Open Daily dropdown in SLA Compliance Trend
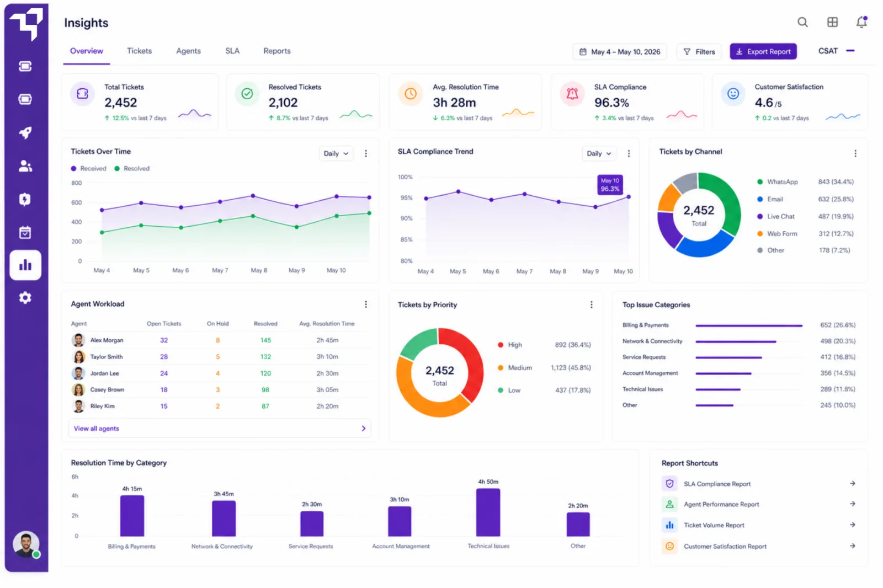The width and height of the screenshot is (883, 588). 599,153
